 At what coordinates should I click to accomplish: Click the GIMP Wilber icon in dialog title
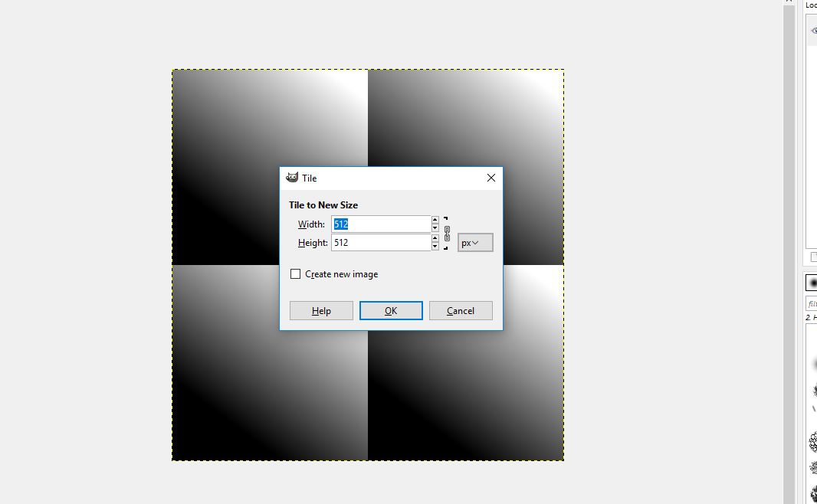[x=292, y=178]
